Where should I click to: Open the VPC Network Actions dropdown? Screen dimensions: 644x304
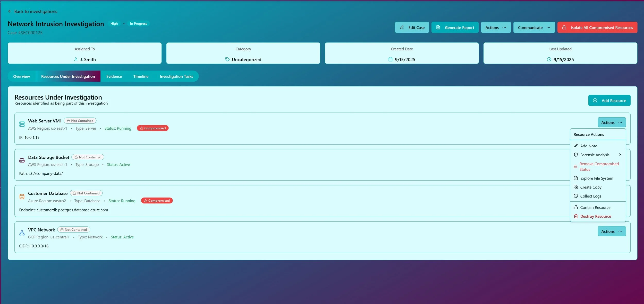point(612,231)
